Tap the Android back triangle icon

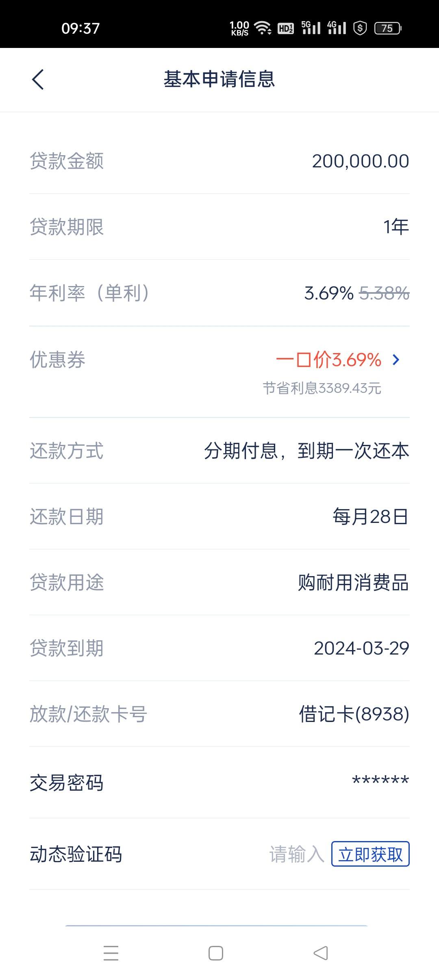(x=321, y=953)
